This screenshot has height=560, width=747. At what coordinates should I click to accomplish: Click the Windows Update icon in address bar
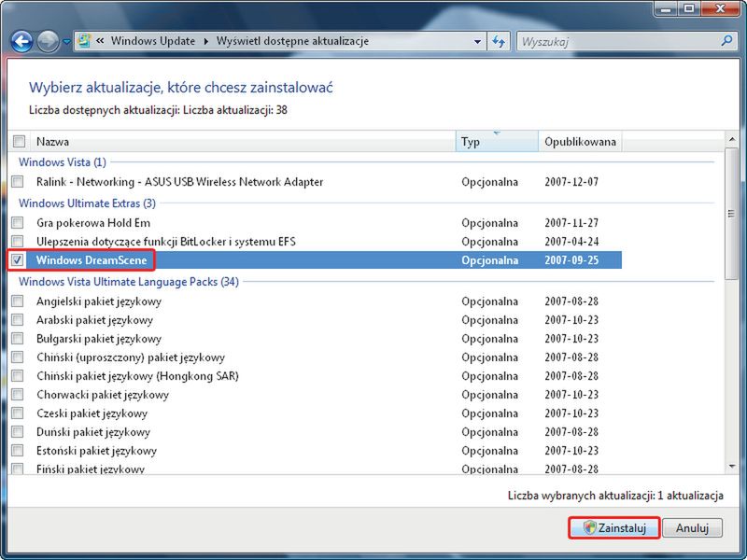click(x=84, y=41)
